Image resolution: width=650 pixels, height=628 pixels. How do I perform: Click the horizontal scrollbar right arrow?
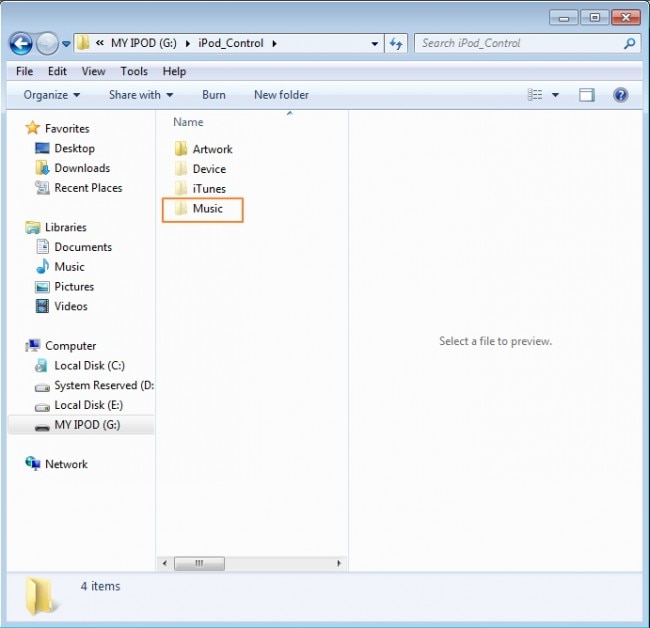click(339, 563)
